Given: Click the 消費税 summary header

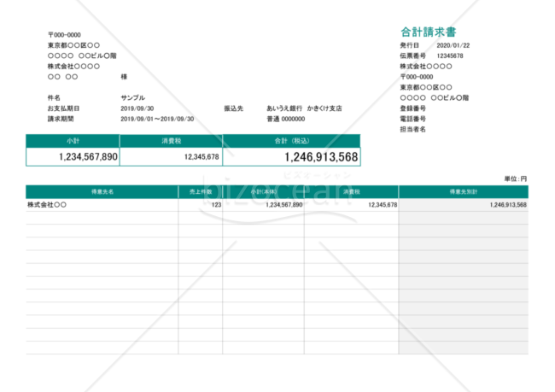Looking at the screenshot, I should click(x=172, y=141).
